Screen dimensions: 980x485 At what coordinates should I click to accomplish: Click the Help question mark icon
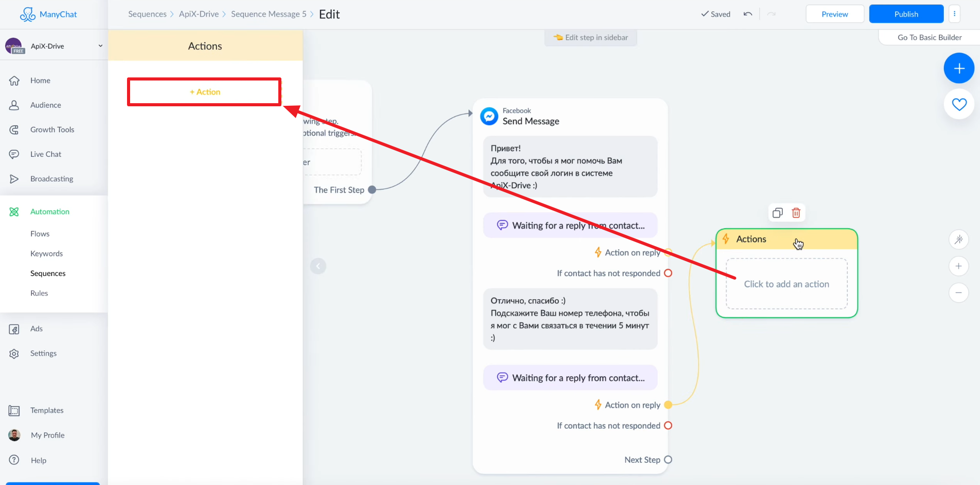tap(14, 460)
